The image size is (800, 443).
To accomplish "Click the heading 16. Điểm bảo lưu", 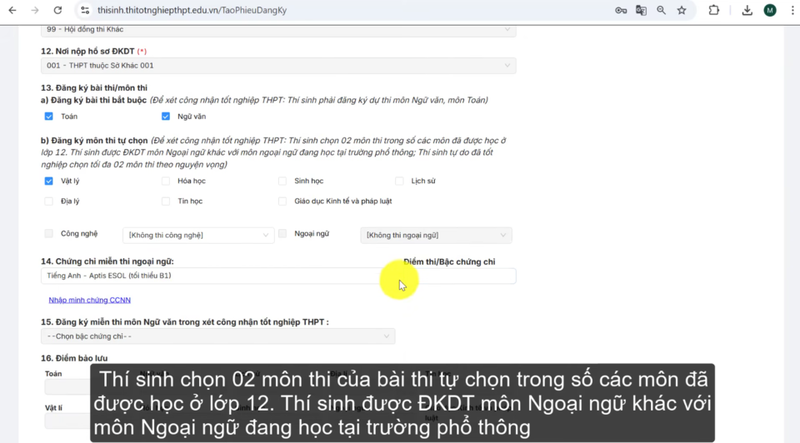I will click(x=74, y=358).
